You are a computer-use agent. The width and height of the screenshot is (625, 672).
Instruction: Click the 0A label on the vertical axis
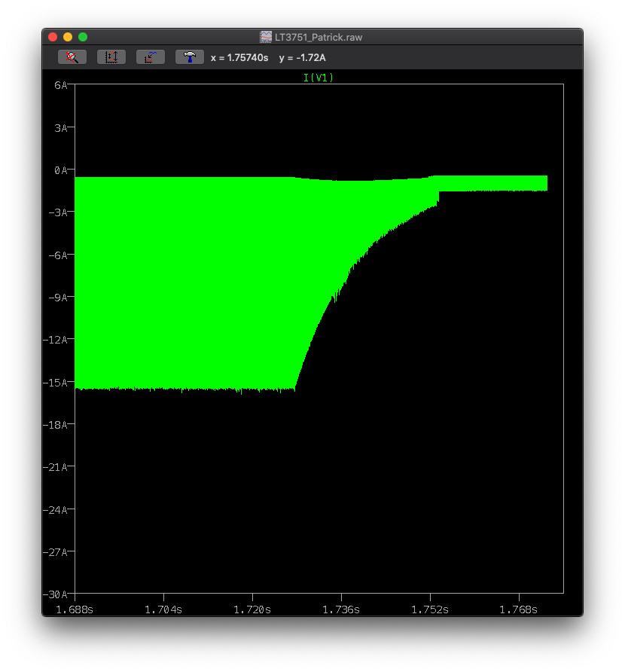(x=60, y=170)
